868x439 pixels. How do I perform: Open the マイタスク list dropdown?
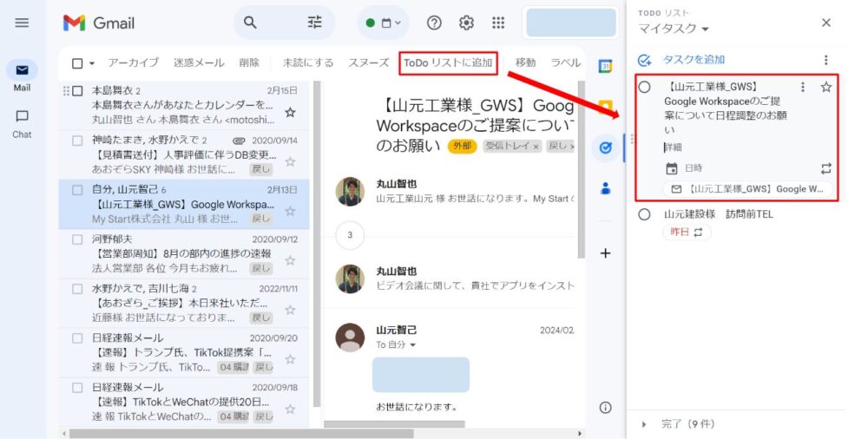pos(674,29)
